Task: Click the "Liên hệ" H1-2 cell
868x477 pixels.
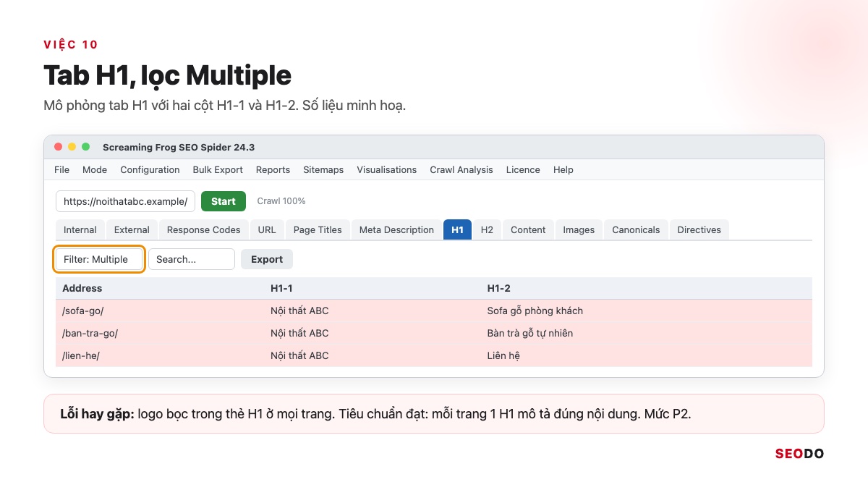Action: (503, 355)
